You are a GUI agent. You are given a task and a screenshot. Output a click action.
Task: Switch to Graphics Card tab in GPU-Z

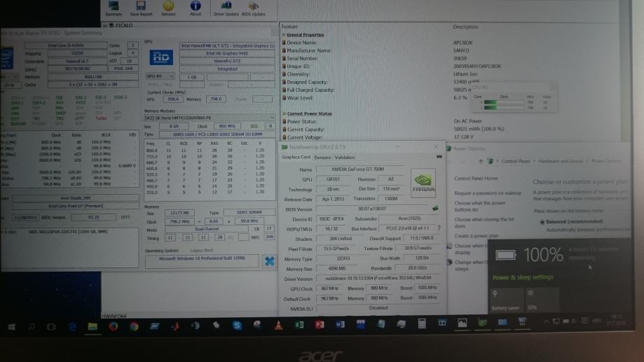click(x=296, y=158)
